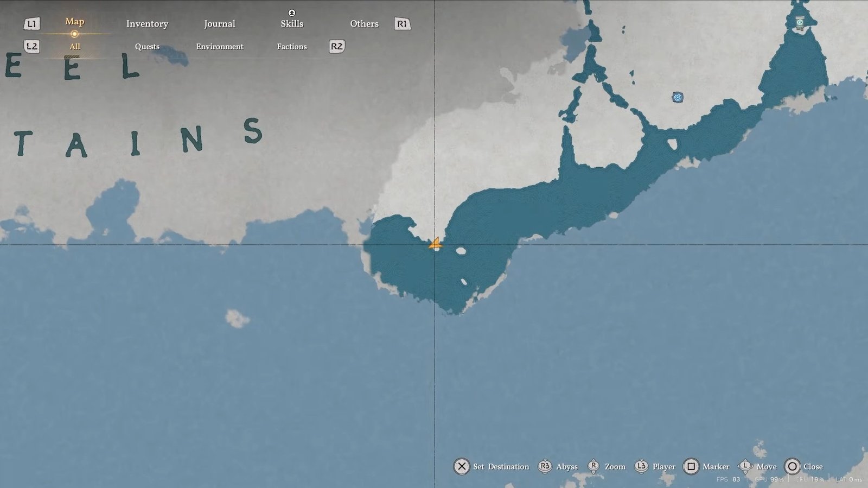Click the square Marker button icon
Image resolution: width=868 pixels, height=488 pixels.
click(x=691, y=466)
